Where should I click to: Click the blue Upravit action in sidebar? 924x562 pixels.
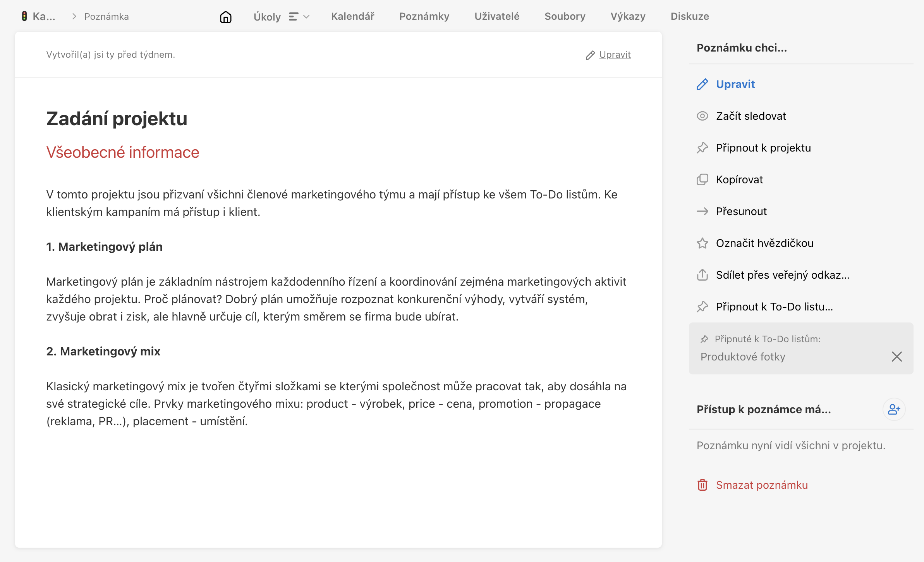tap(735, 84)
